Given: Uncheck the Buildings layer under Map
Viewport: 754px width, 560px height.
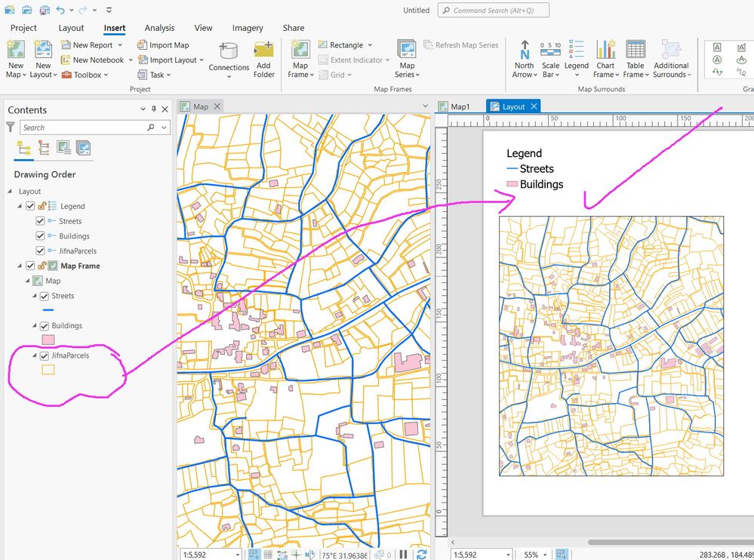Looking at the screenshot, I should click(x=45, y=326).
